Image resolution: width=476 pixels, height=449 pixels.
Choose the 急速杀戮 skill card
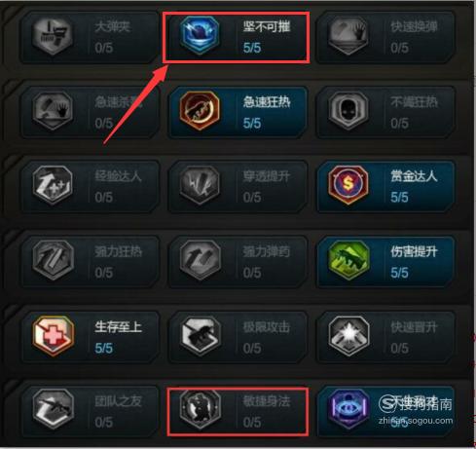click(x=90, y=112)
